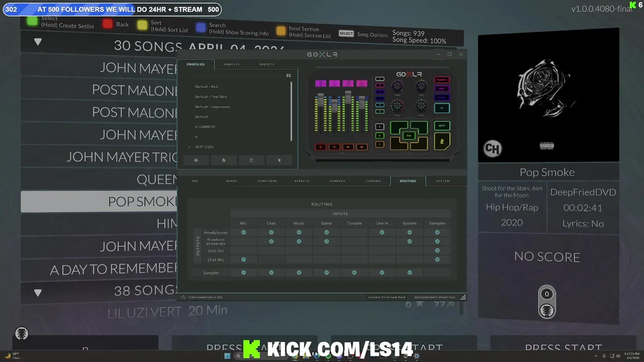The width and height of the screenshot is (644, 362).
Task: Open the Lighting tab
Action: pyautogui.click(x=373, y=181)
